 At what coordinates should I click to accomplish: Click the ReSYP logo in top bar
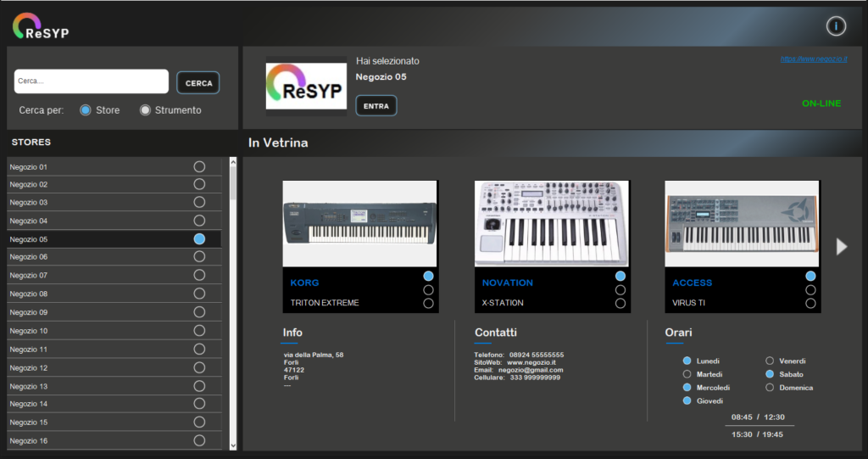tap(41, 26)
